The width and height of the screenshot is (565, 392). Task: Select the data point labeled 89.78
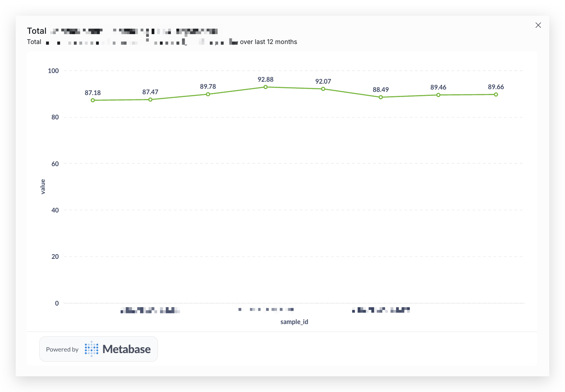tap(208, 94)
